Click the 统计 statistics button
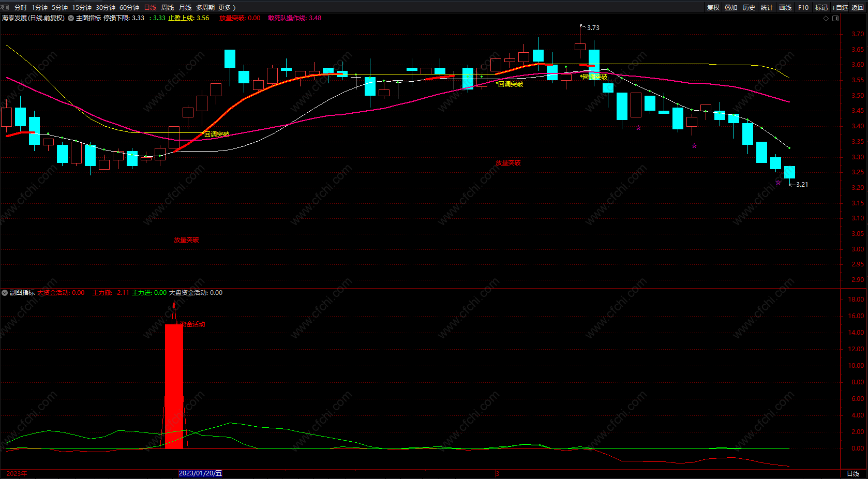 [x=767, y=8]
